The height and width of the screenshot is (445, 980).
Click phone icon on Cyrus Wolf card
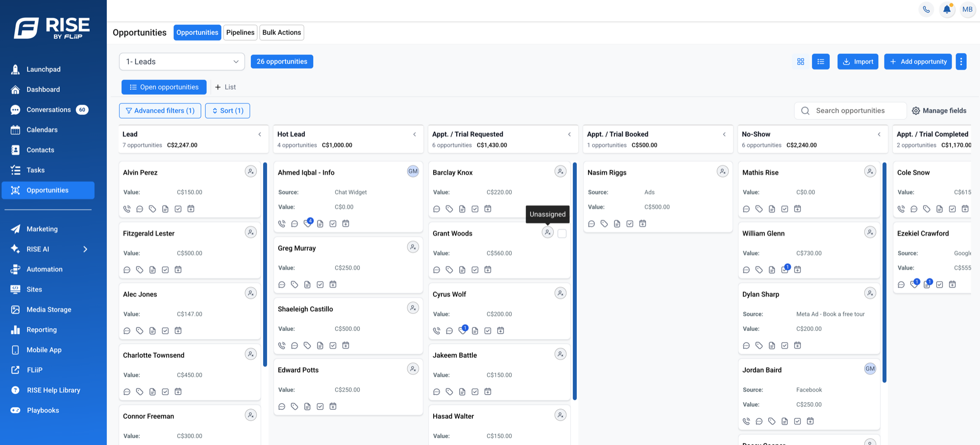pyautogui.click(x=437, y=331)
